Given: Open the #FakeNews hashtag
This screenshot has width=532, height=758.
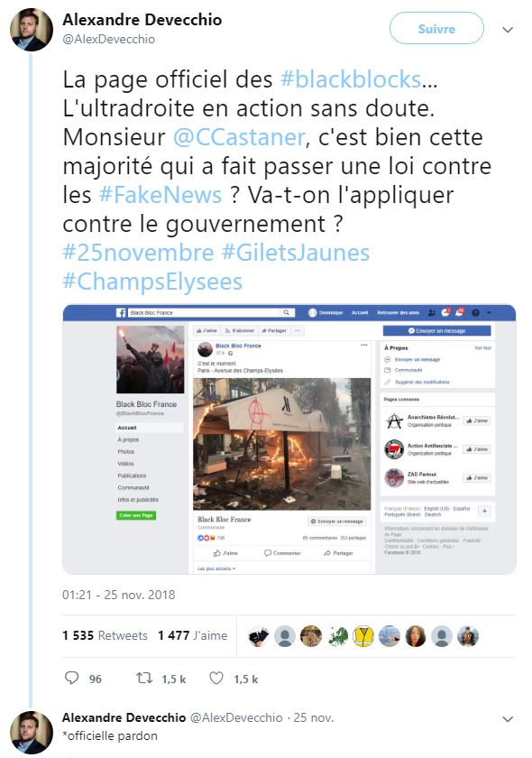Looking at the screenshot, I should (160, 195).
